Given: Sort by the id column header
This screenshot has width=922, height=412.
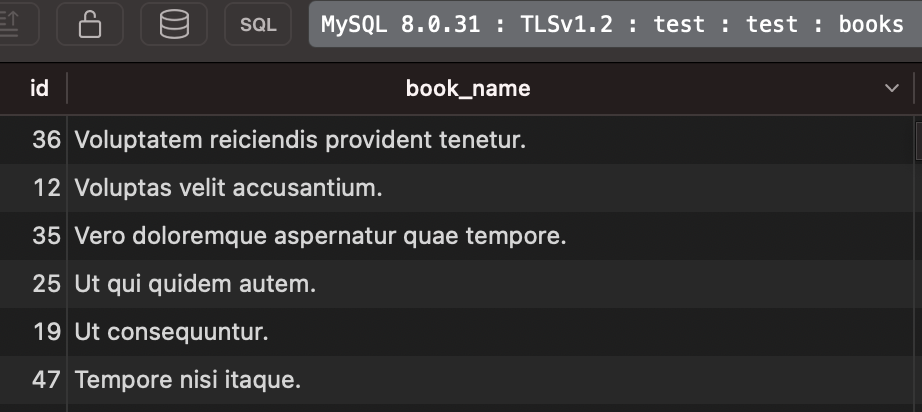Looking at the screenshot, I should [x=39, y=88].
